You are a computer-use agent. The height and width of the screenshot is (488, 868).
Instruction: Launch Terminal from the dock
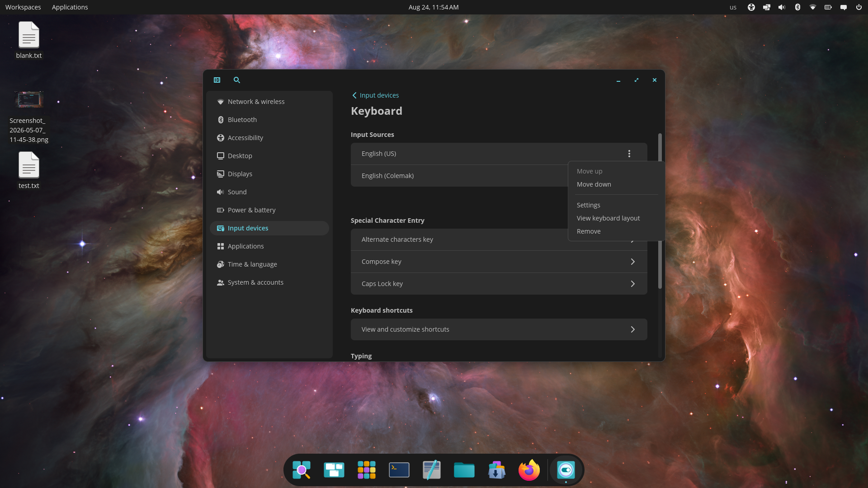(399, 470)
